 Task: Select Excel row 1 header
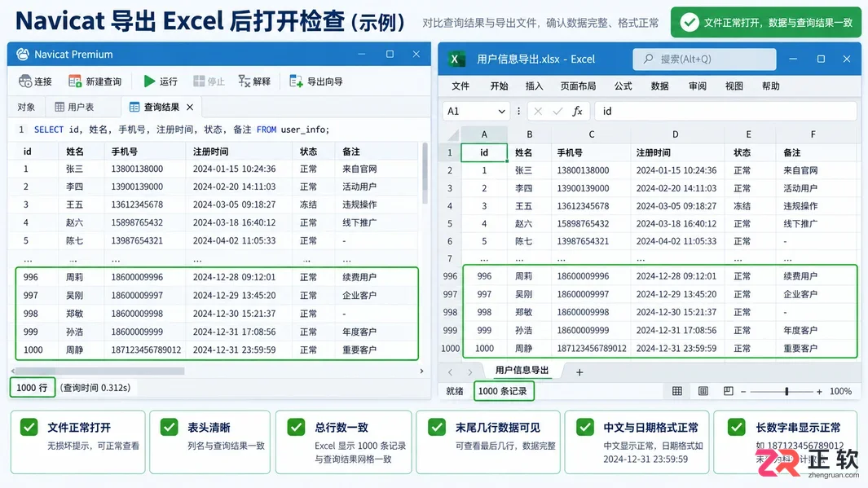point(450,152)
